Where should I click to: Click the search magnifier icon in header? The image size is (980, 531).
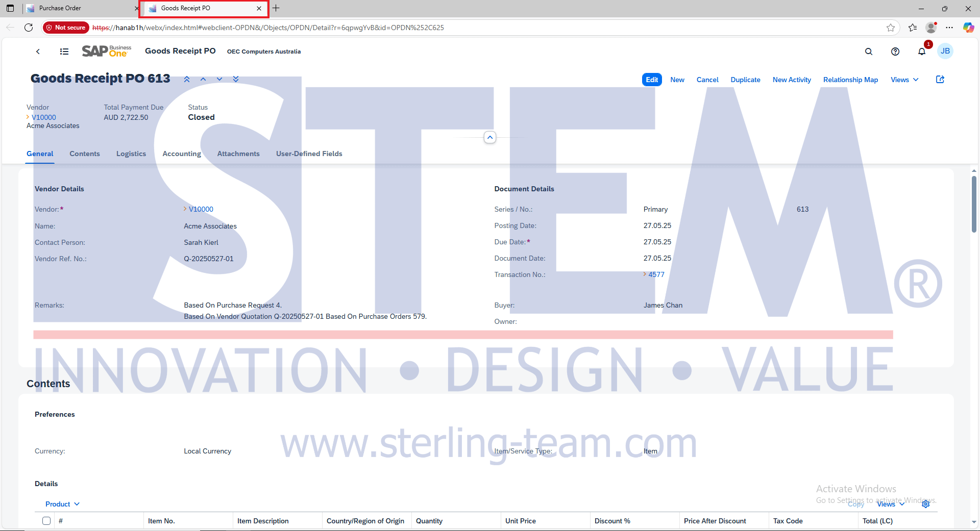pos(868,52)
